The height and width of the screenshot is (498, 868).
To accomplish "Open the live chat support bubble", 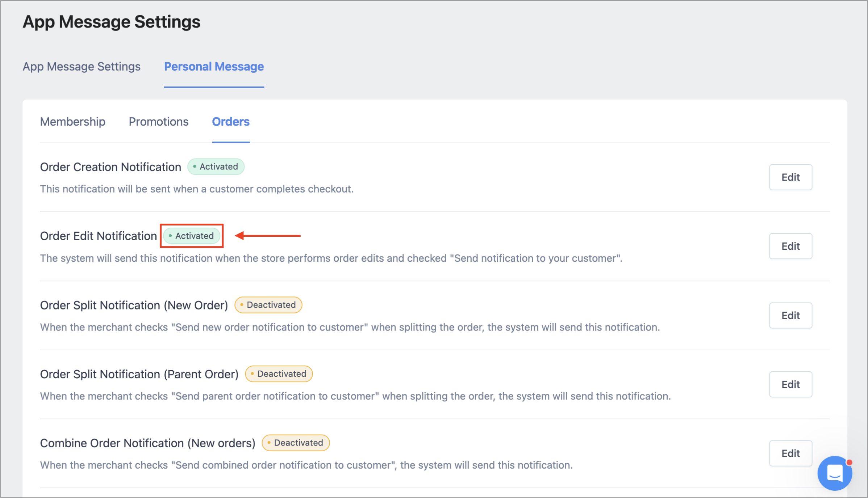I will (834, 473).
